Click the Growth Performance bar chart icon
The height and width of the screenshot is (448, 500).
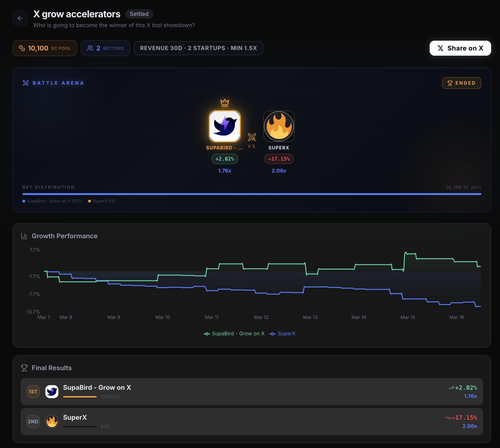(x=24, y=236)
